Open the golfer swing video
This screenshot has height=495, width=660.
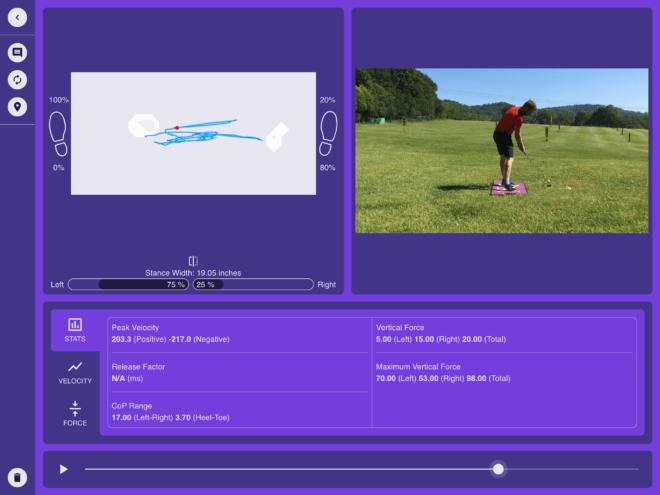[502, 151]
